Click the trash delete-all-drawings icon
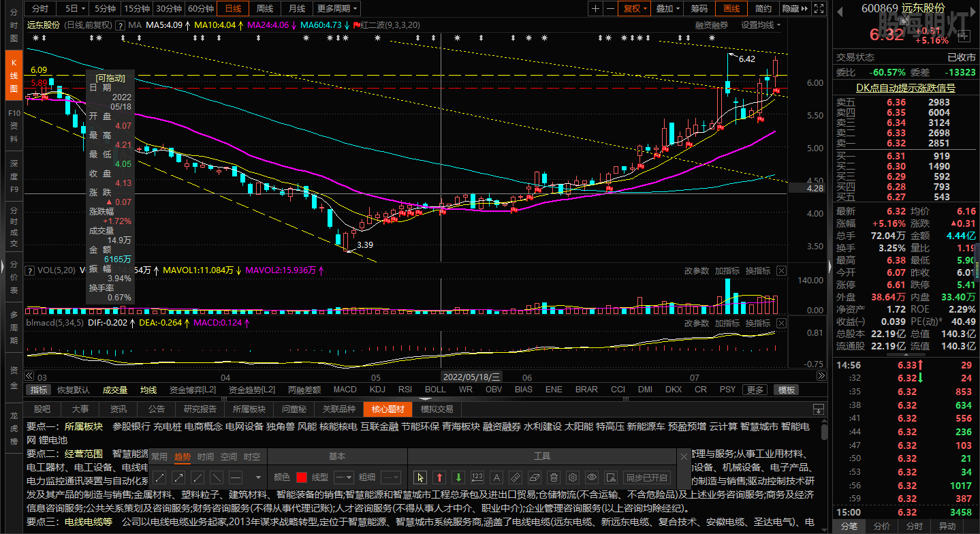Screen dimensions: 980x534 tap(554, 477)
